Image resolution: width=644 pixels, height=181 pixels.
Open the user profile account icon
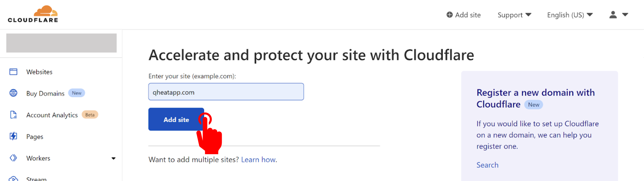pos(613,15)
